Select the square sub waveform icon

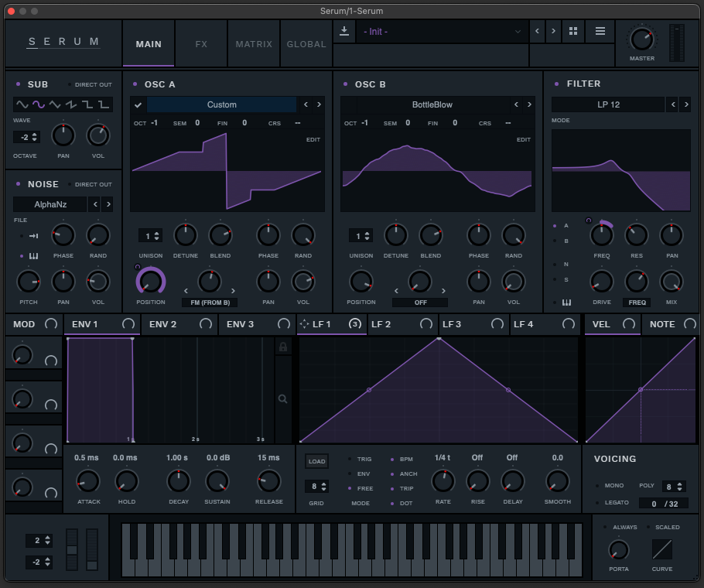87,104
